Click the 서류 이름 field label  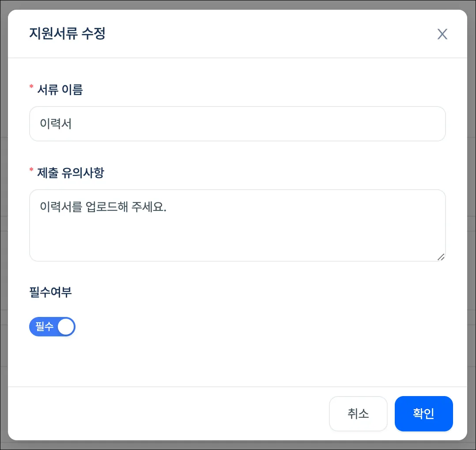[60, 90]
